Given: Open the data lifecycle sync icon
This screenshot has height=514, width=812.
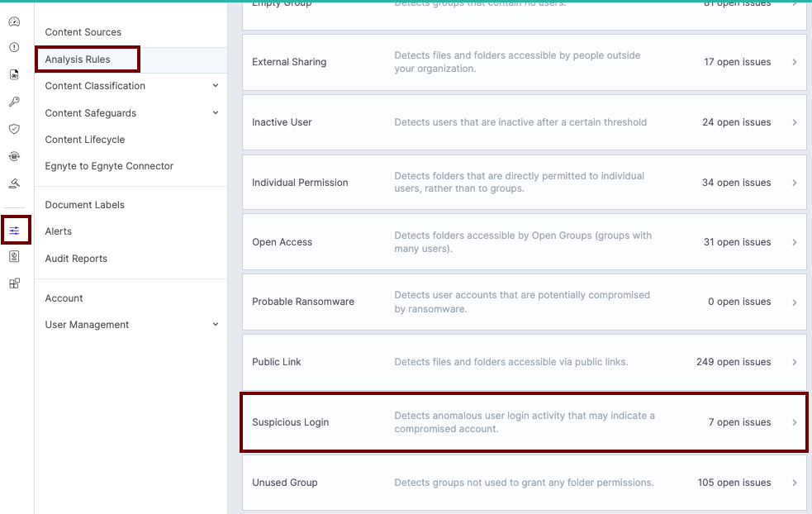Looking at the screenshot, I should pyautogui.click(x=15, y=156).
